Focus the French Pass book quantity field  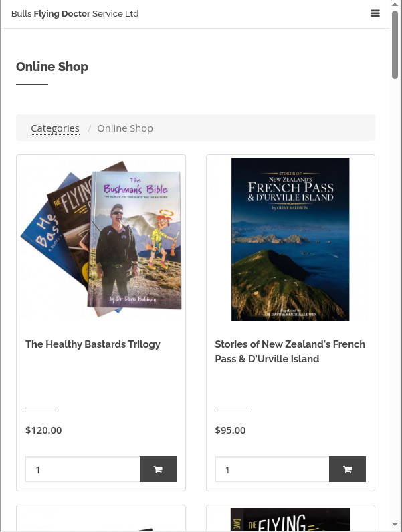point(272,469)
